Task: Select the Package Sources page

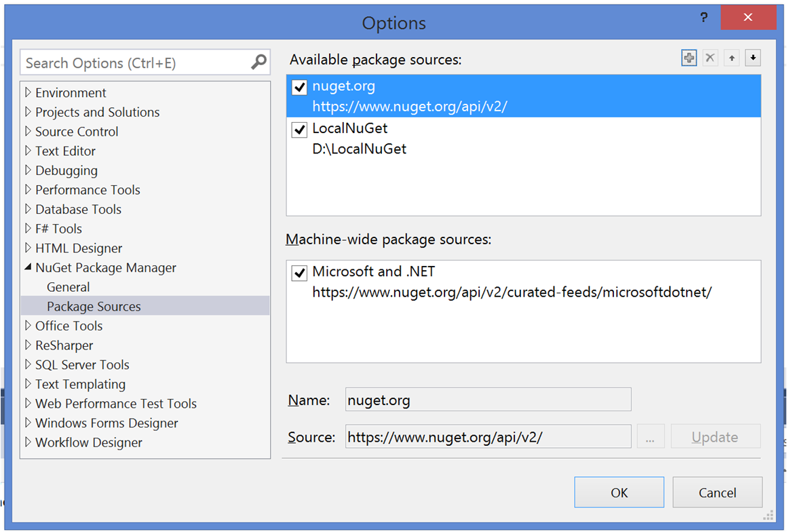Action: [x=94, y=307]
